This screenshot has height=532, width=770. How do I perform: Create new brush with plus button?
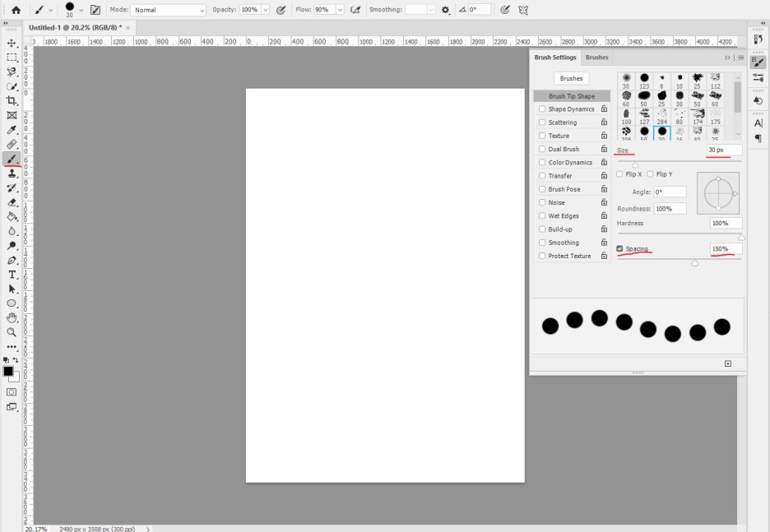[x=728, y=363]
